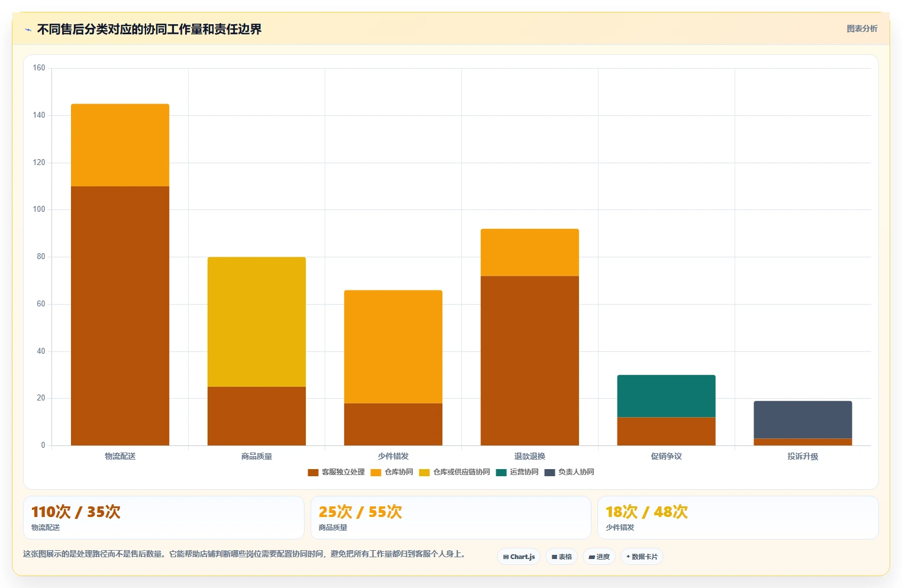
Task: Click the orange 仓库协同 segment of 少件错发 bar
Action: click(393, 347)
